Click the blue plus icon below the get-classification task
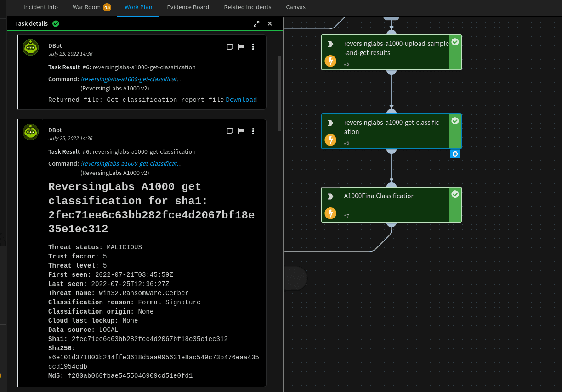The height and width of the screenshot is (392, 562). (x=455, y=154)
